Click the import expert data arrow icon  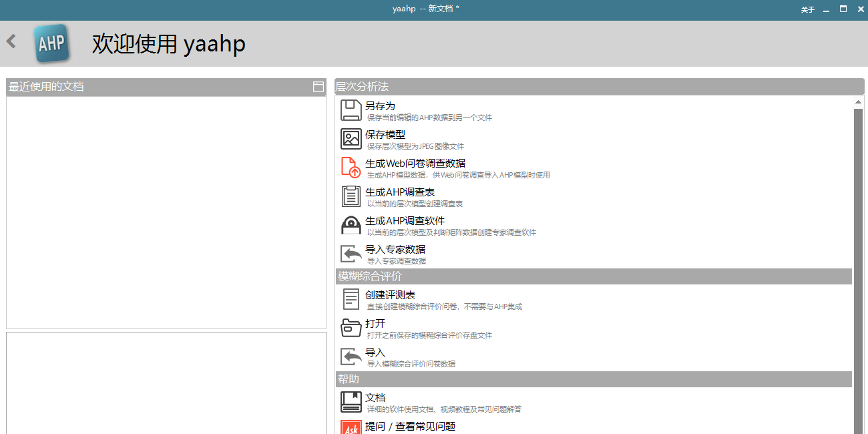pos(351,254)
